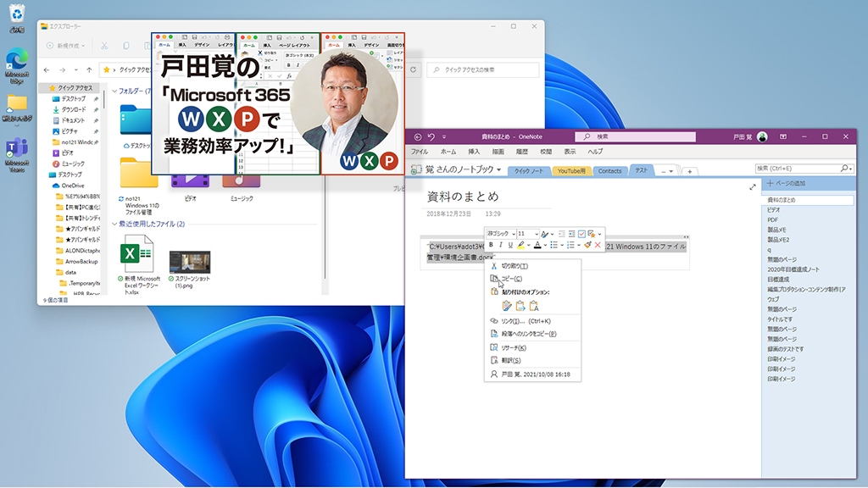
Task: Select OneDrive in the Explorer tree
Action: tap(73, 186)
